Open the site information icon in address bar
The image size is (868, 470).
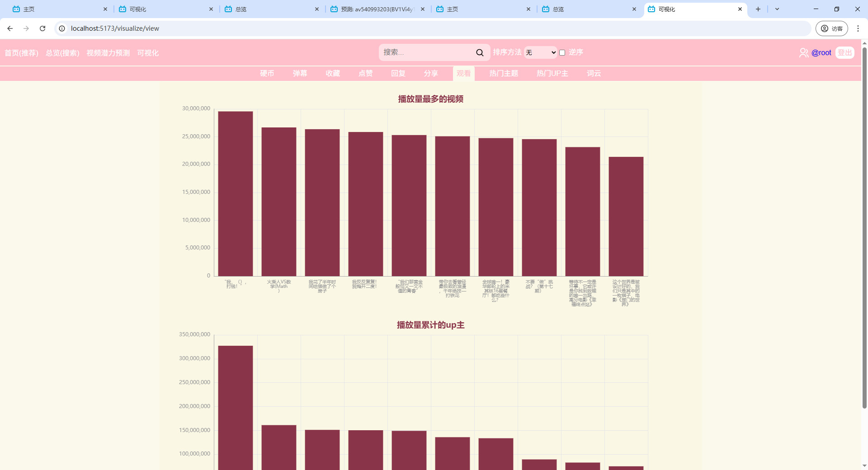point(62,28)
